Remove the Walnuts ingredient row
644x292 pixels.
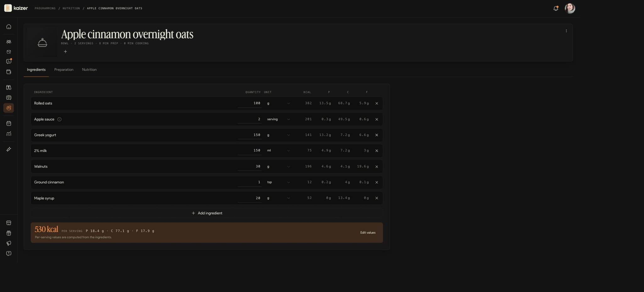click(377, 167)
